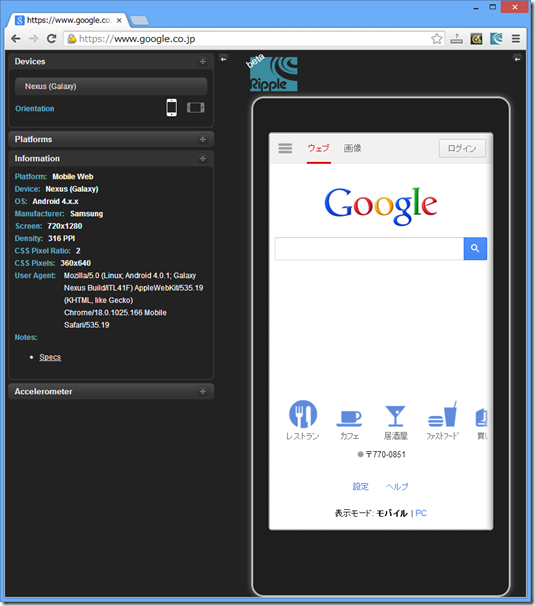Select the ウェブ web tab
Image resolution: width=535 pixels, height=606 pixels.
(319, 148)
